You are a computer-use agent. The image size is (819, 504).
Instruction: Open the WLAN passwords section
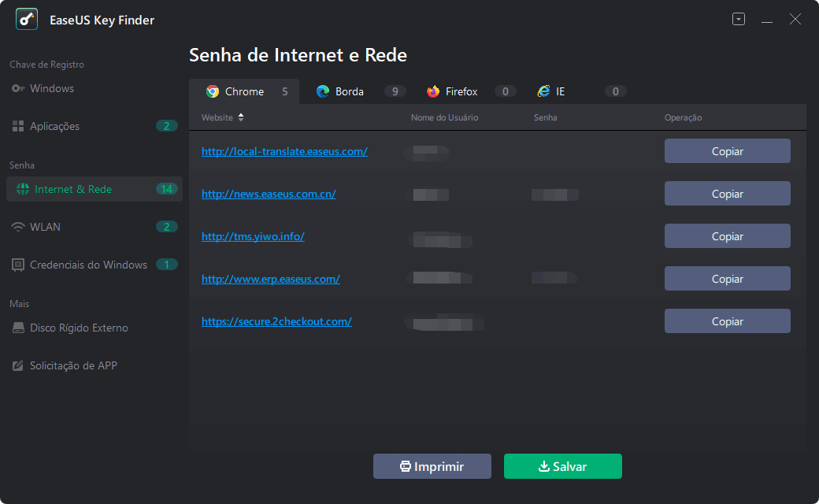94,227
